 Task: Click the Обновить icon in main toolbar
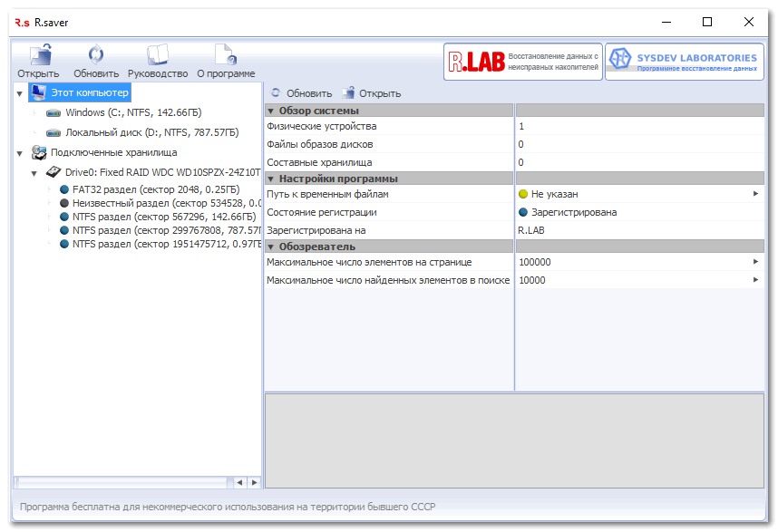(96, 56)
